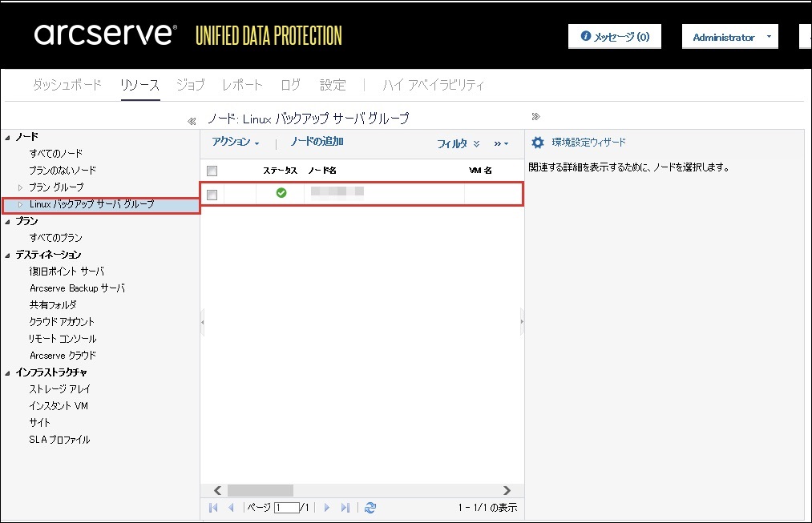Expand the right details pane double chevron
The height and width of the screenshot is (523, 812).
[536, 116]
